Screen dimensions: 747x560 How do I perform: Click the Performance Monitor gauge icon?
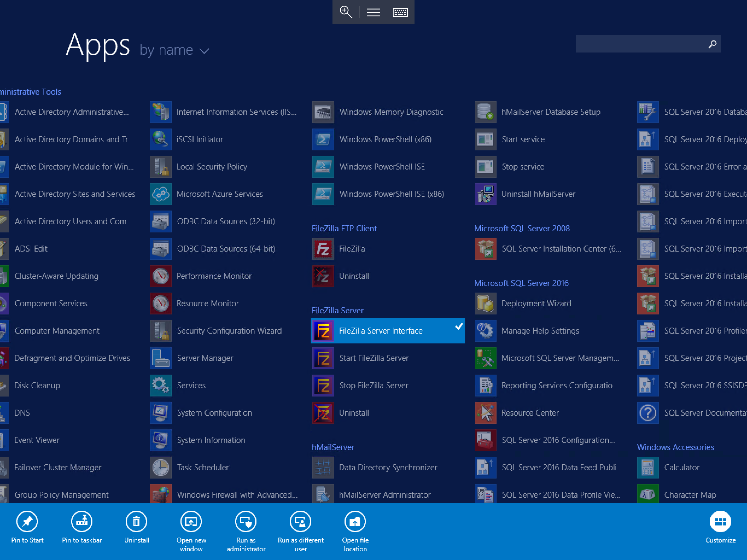[161, 276]
